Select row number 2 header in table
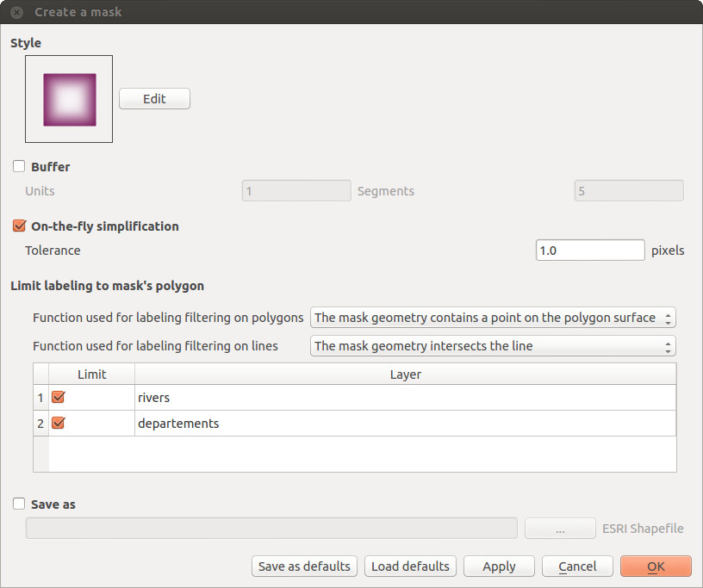Screen dimensions: 703x588 click(40, 424)
